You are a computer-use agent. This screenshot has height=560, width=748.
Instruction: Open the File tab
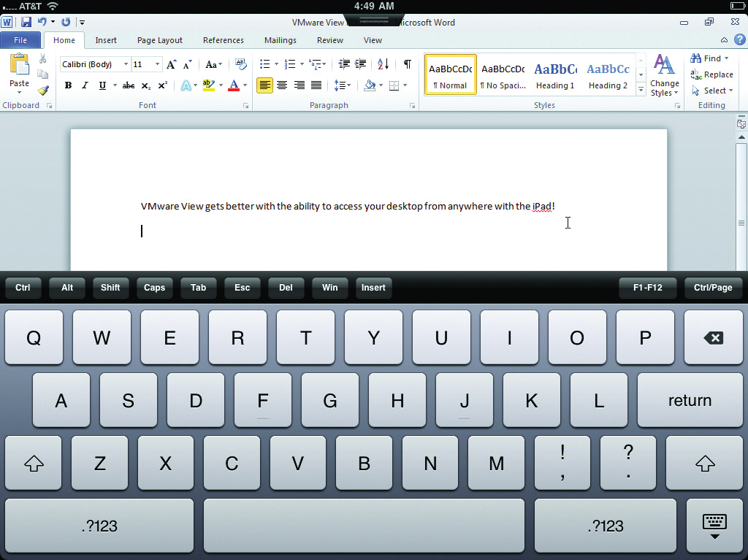(x=20, y=40)
